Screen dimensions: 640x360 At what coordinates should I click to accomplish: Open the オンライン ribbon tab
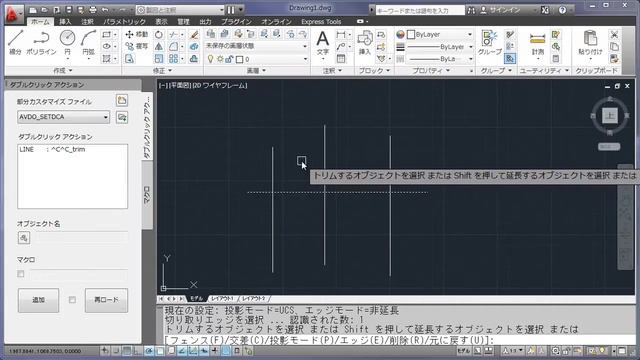[276, 22]
